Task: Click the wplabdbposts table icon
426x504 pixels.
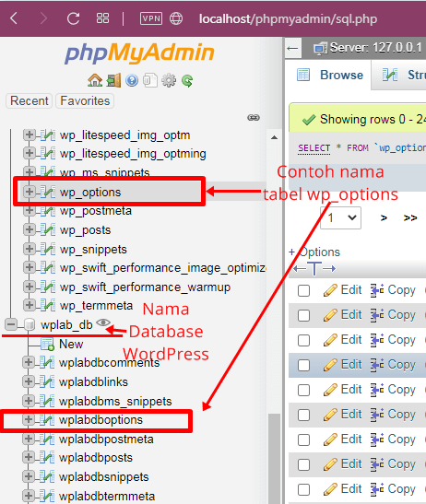Action: 47,458
